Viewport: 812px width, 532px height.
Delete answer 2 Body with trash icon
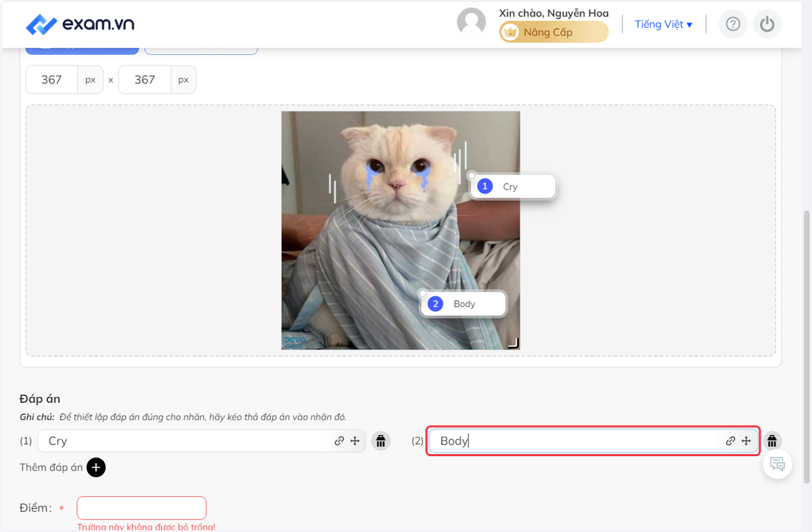772,441
